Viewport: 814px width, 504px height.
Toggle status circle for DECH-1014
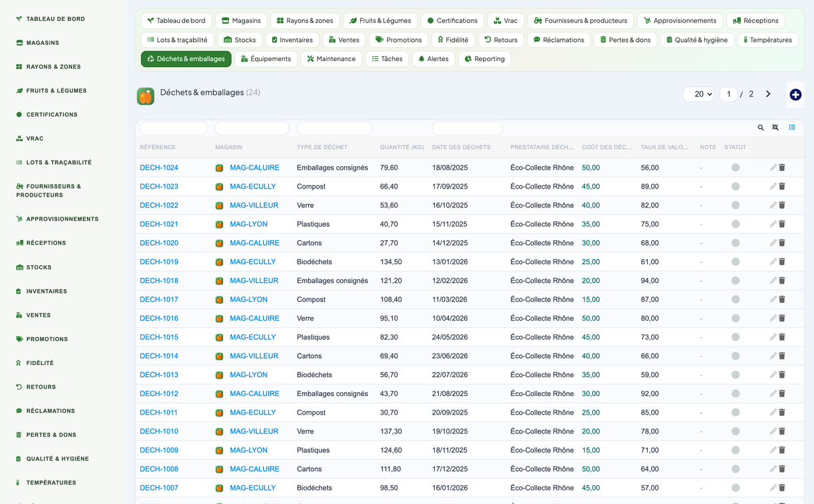pos(735,356)
